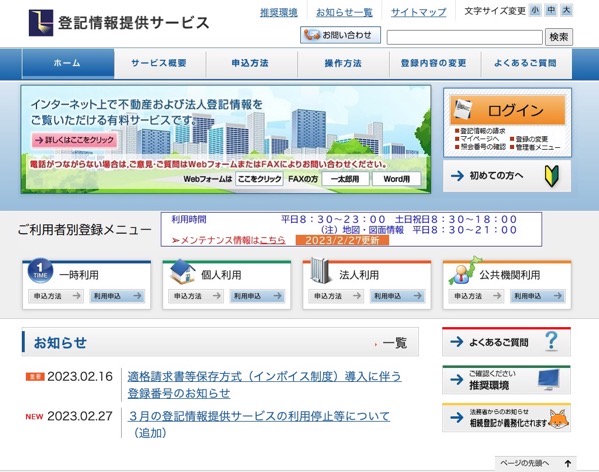
Task: Set text size to 中
Action: [551, 10]
